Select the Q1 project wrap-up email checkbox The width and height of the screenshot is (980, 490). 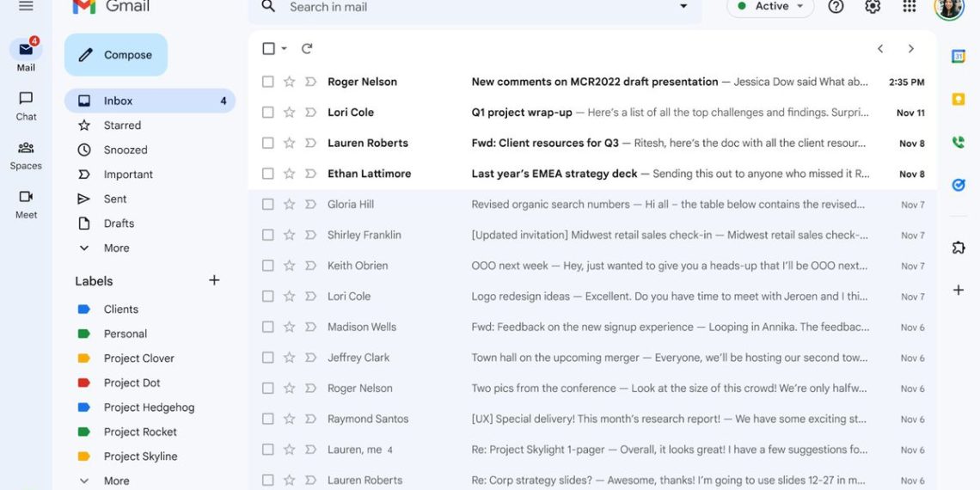point(267,112)
